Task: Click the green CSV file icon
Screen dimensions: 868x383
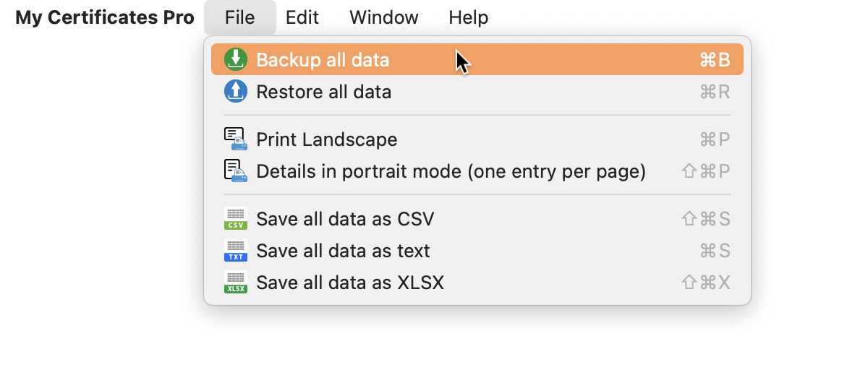Action: click(236, 218)
